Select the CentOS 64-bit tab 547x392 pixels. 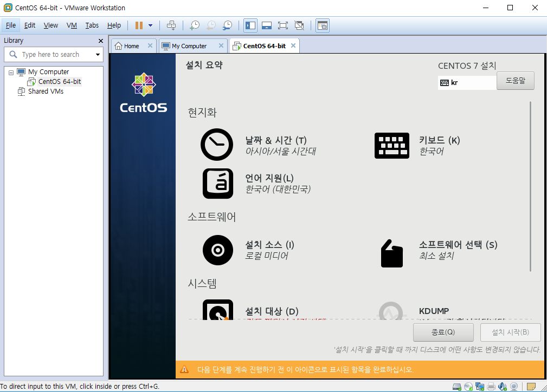[x=264, y=46]
